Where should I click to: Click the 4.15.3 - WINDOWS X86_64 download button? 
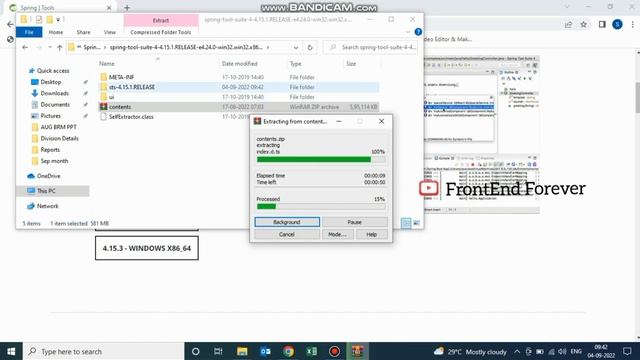[x=147, y=248]
